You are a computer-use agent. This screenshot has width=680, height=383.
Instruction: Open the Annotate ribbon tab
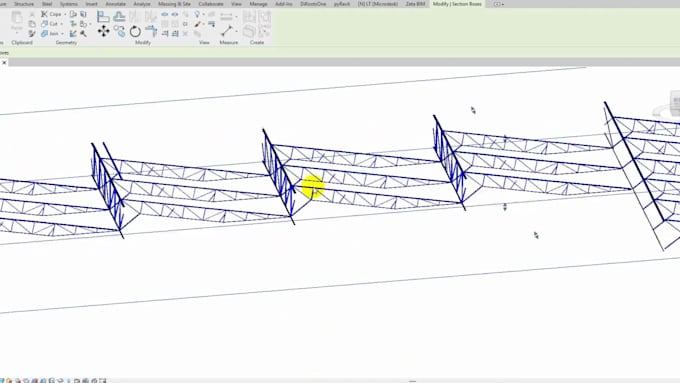pos(115,4)
